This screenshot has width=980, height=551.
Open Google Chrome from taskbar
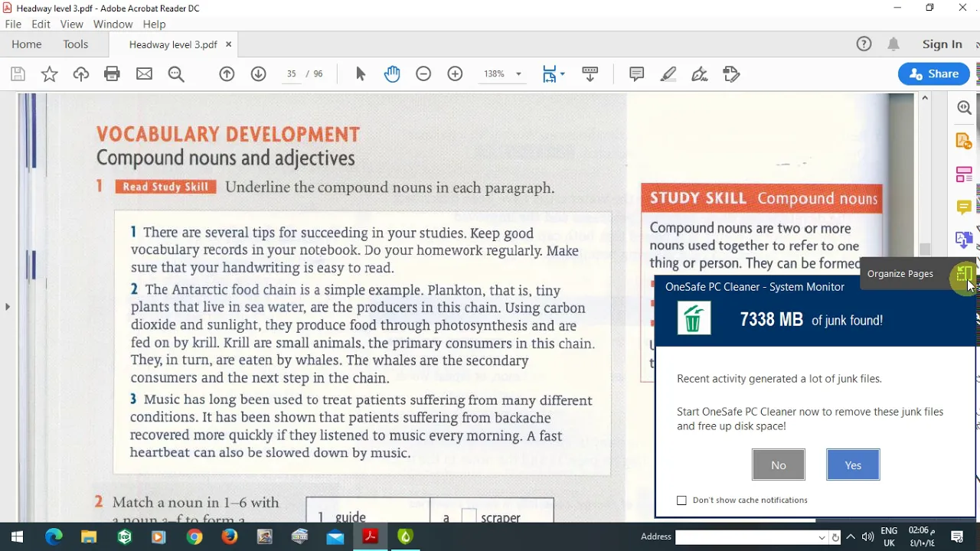point(194,537)
